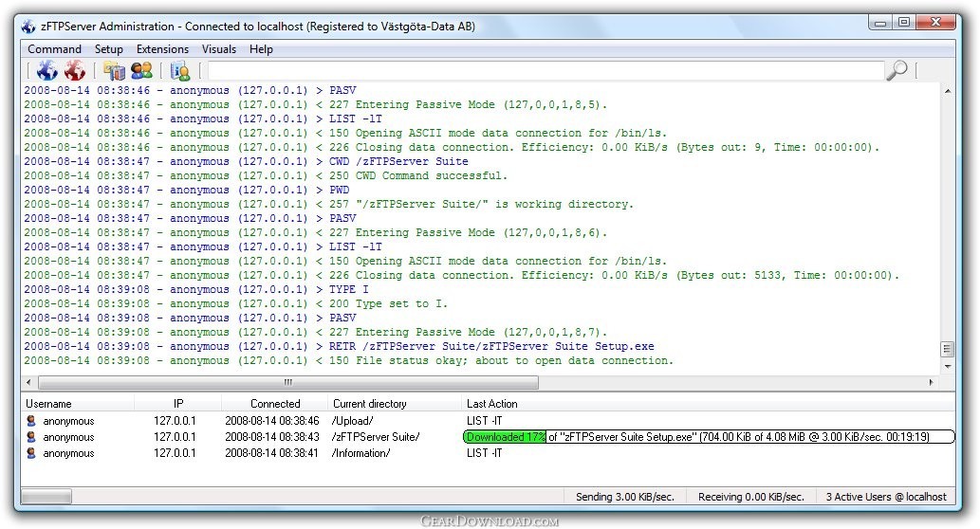This screenshot has height=529, width=980.
Task: Sort the user list by the Connected column
Action: coord(275,404)
